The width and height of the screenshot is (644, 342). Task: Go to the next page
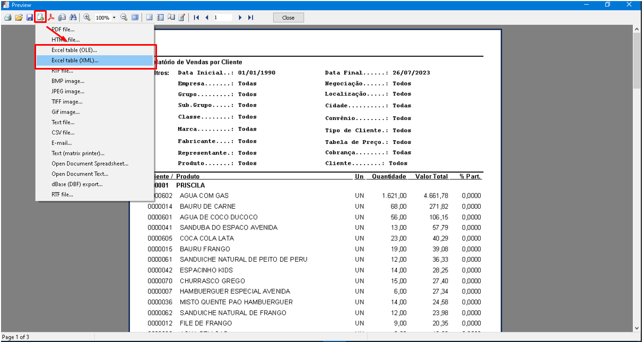[240, 18]
